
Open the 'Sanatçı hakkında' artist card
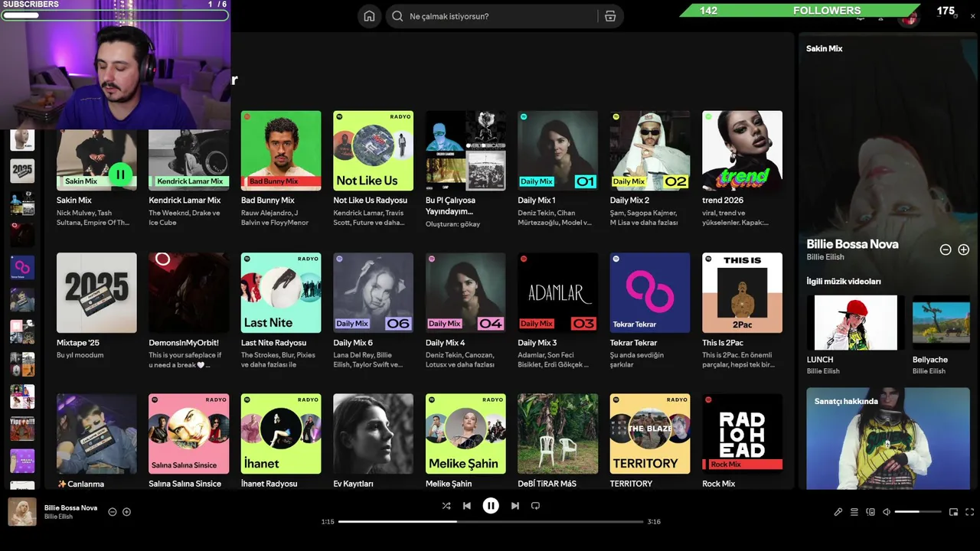(x=887, y=439)
